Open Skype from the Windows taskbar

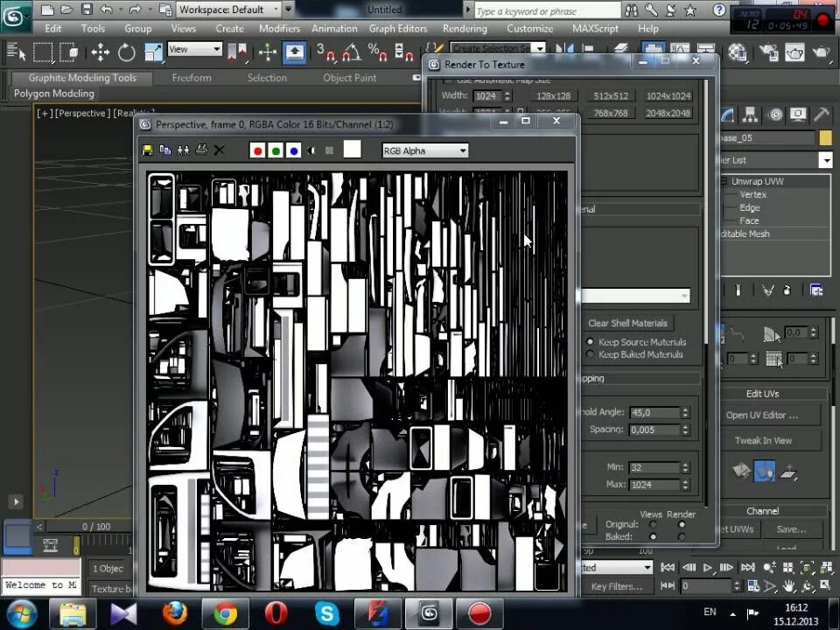tap(326, 614)
